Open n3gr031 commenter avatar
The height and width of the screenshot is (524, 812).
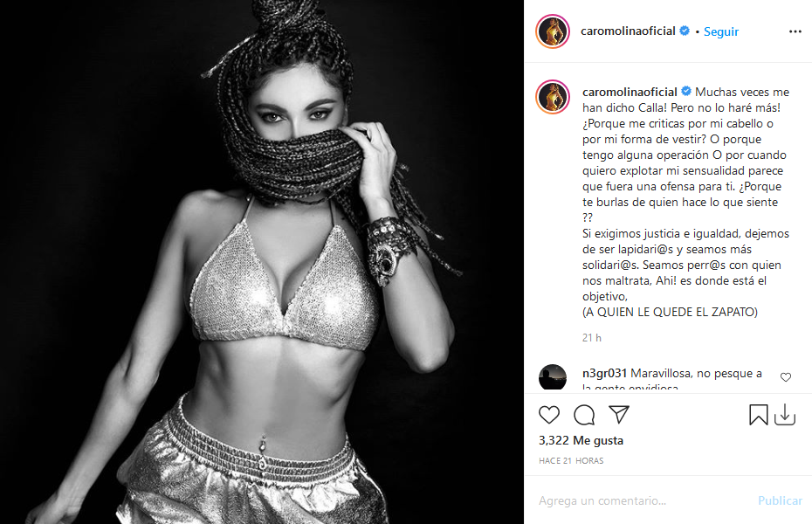(x=553, y=377)
